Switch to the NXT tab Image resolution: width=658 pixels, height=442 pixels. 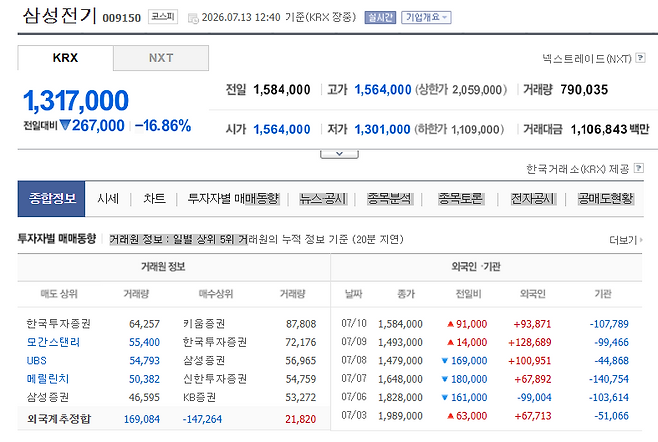pyautogui.click(x=161, y=58)
